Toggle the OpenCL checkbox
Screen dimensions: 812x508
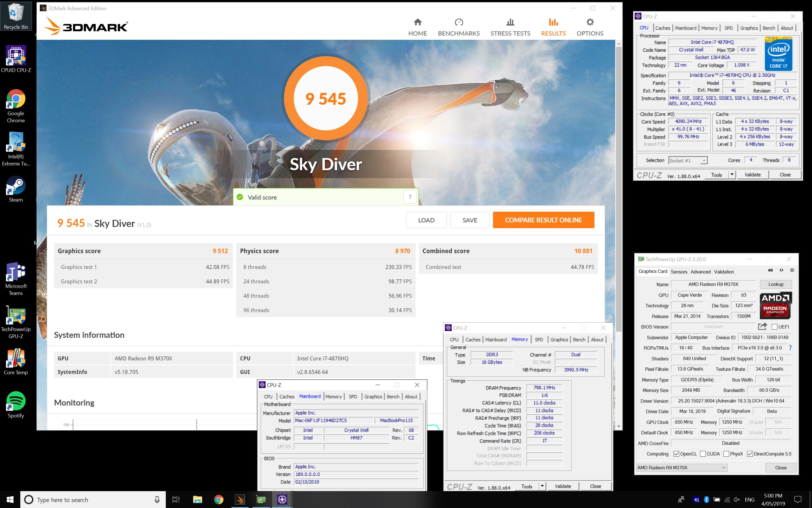coord(676,454)
